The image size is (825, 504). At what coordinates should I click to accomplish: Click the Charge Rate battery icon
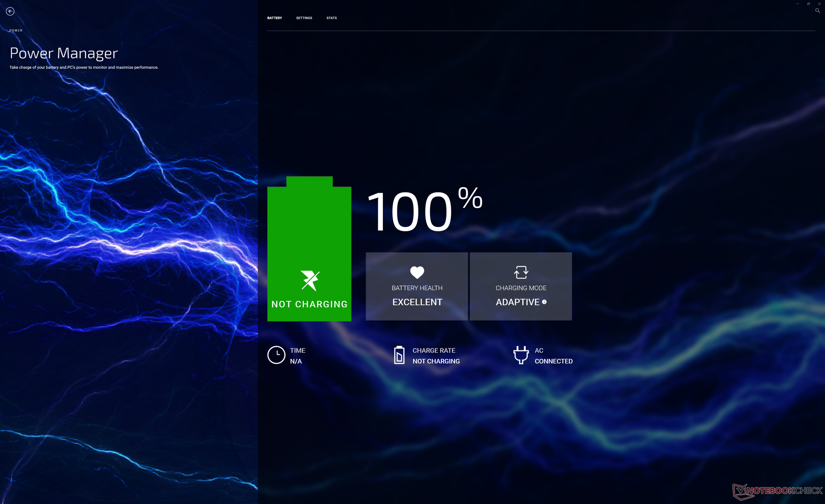click(399, 355)
